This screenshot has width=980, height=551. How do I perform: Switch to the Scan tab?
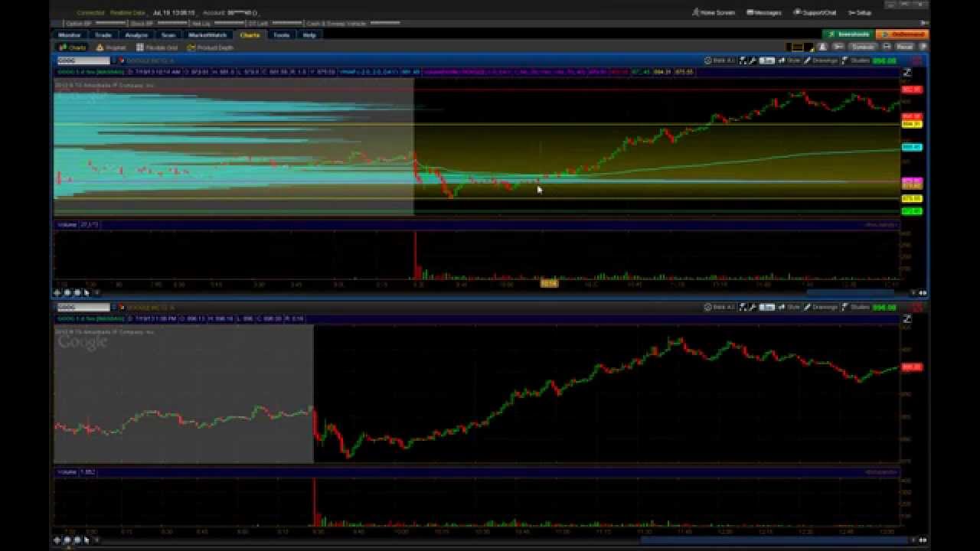[168, 35]
